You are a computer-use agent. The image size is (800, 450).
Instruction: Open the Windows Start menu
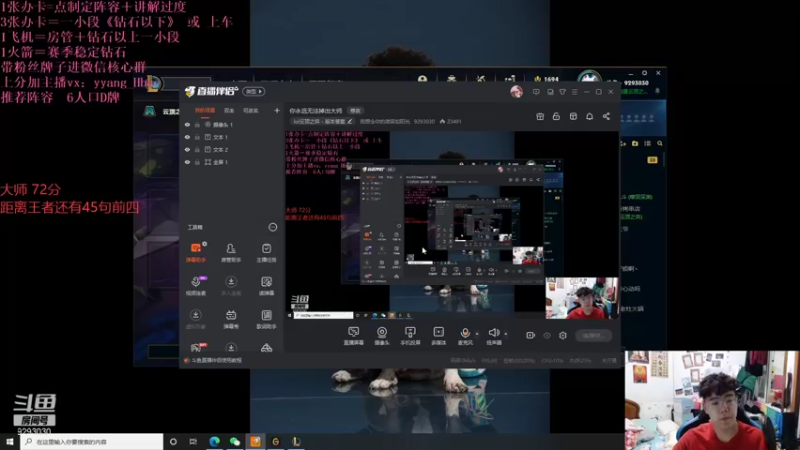(10, 442)
